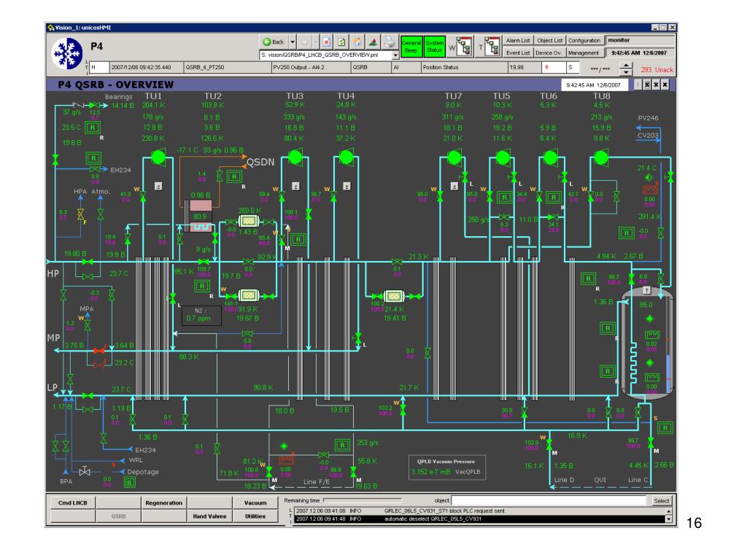
Task: Open the Object List
Action: (550, 41)
